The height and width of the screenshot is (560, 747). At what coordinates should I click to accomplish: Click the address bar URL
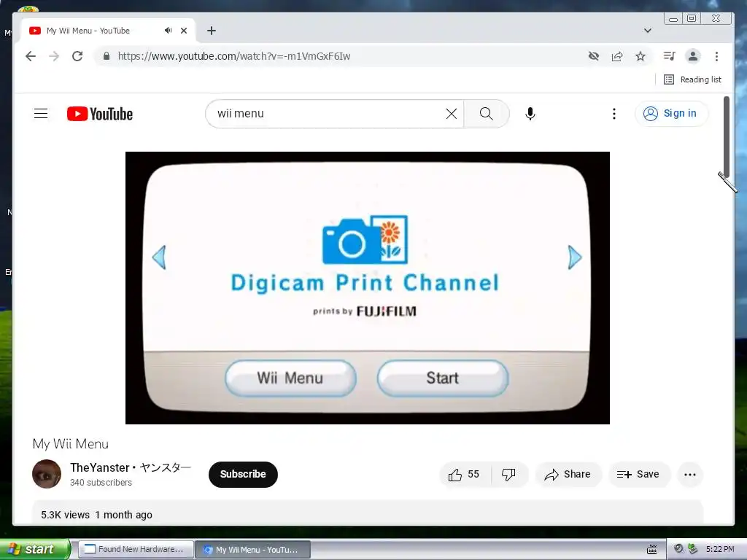(234, 56)
